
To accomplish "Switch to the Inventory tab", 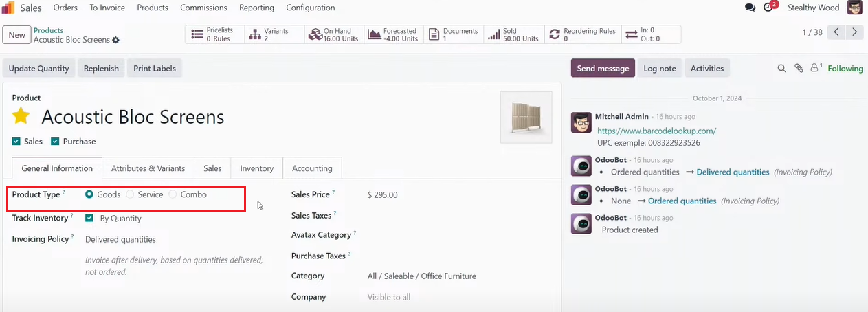I will (x=257, y=168).
